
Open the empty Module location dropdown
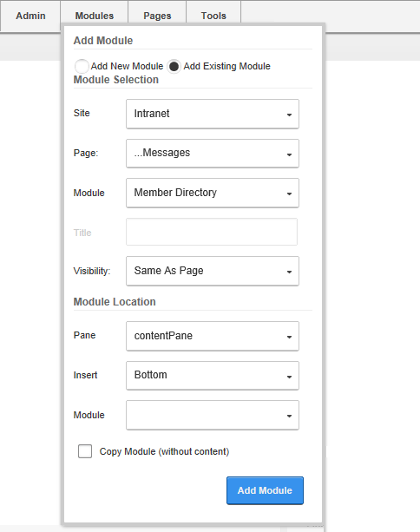tap(213, 416)
